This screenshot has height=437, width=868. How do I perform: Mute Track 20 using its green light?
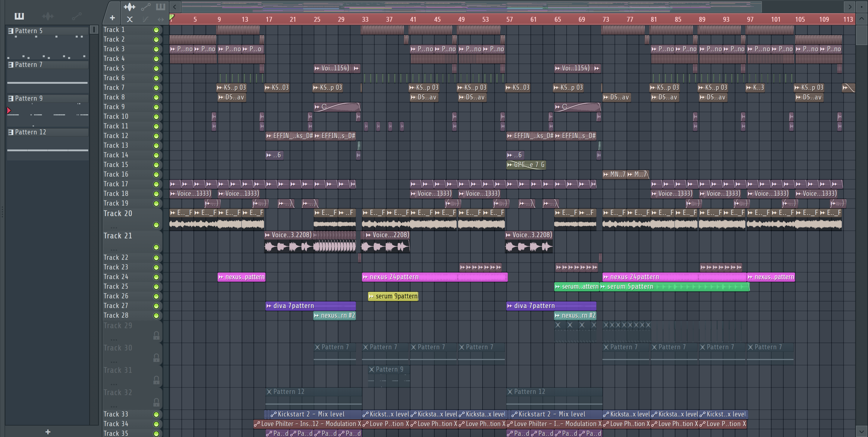click(156, 225)
